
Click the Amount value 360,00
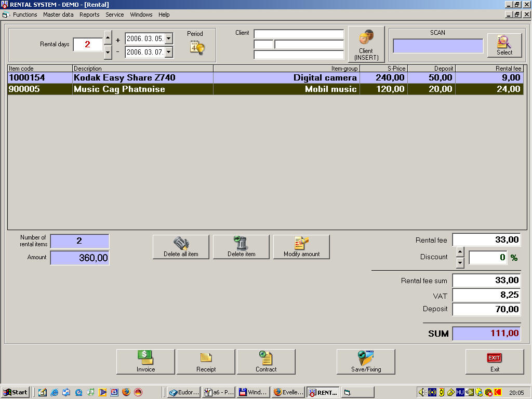click(x=79, y=258)
